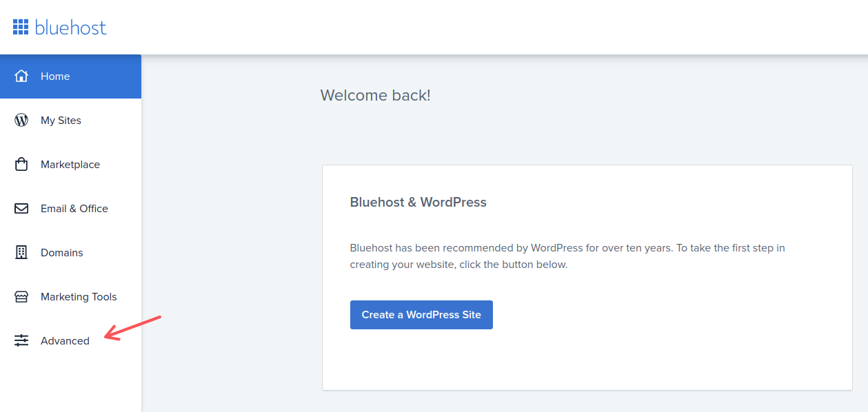
Task: Go to Email & Office
Action: point(74,208)
